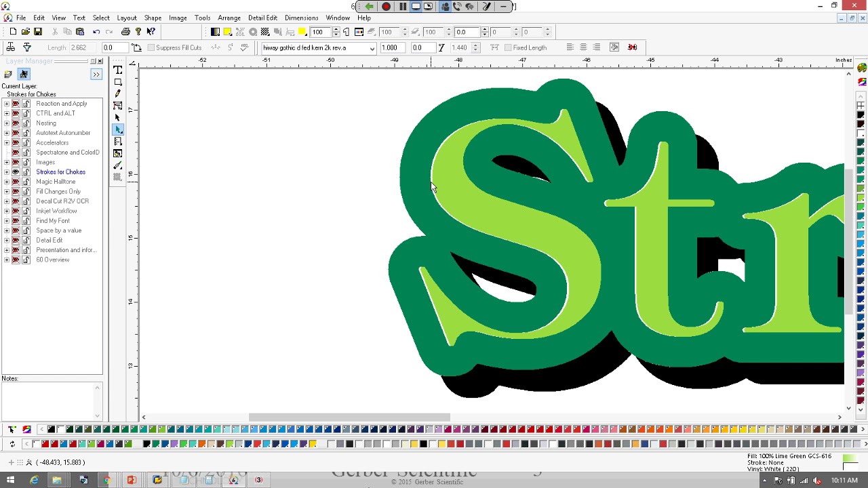Click the Fill color swatch in status bar
Screen dimensions: 868x488
click(x=850, y=459)
